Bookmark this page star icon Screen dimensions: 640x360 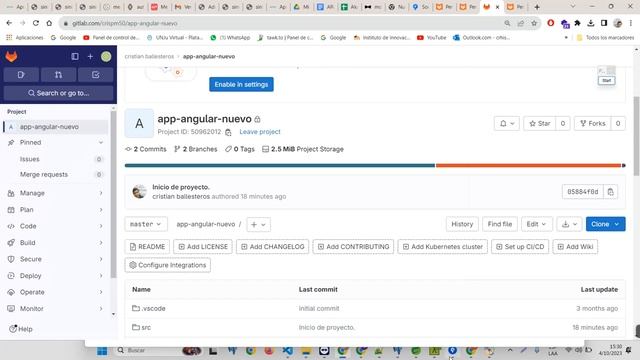coord(534,23)
